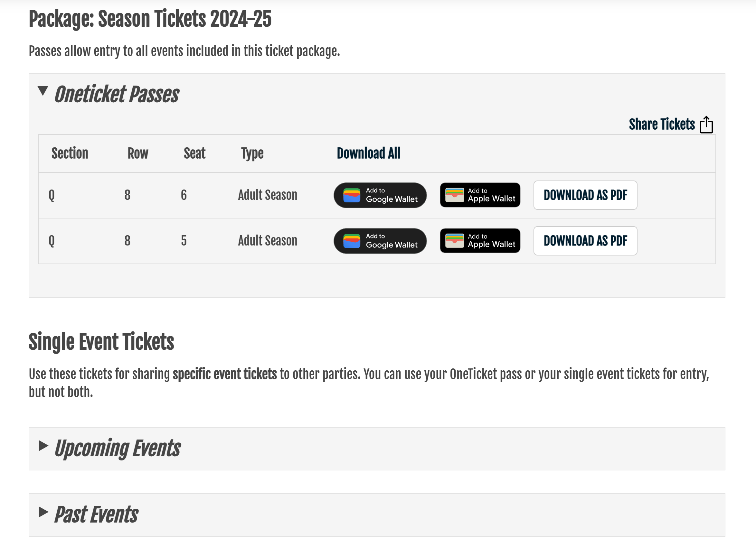
Task: Click the Share Tickets upload icon
Action: 706,125
